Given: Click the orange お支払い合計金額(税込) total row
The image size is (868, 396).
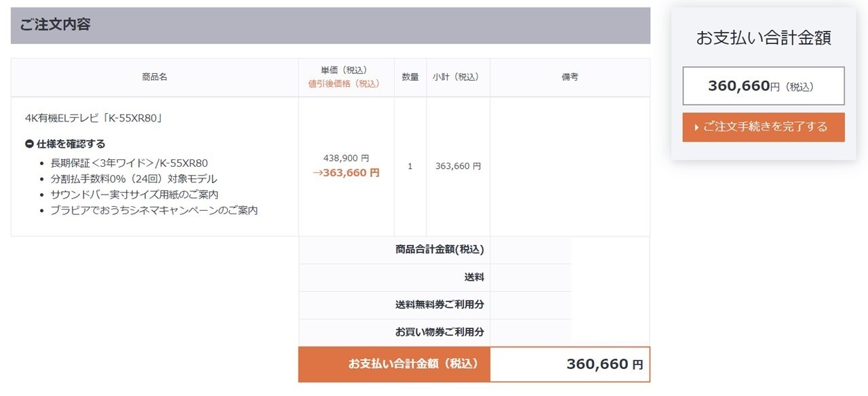Looking at the screenshot, I should [474, 364].
